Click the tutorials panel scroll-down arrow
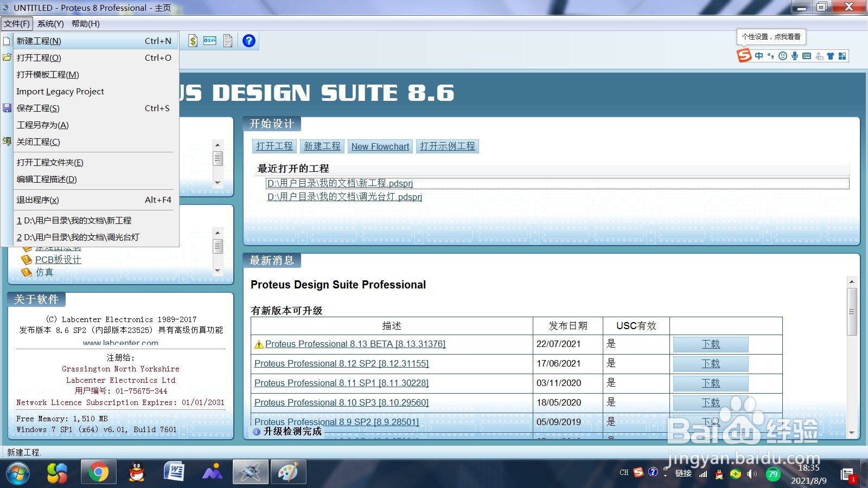This screenshot has height=488, width=868. (x=218, y=271)
